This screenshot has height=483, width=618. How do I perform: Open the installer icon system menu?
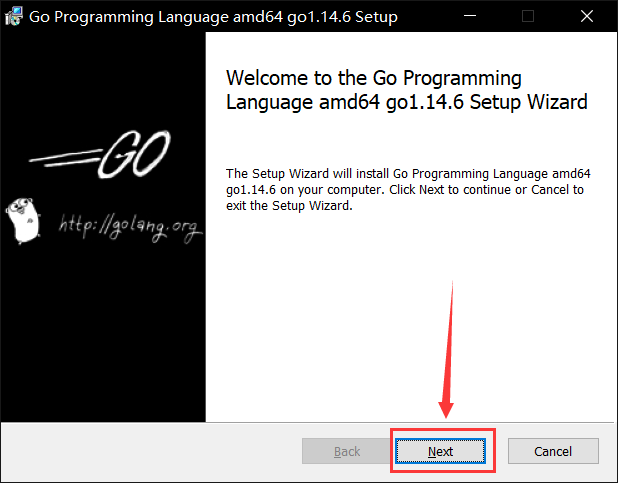coord(14,16)
